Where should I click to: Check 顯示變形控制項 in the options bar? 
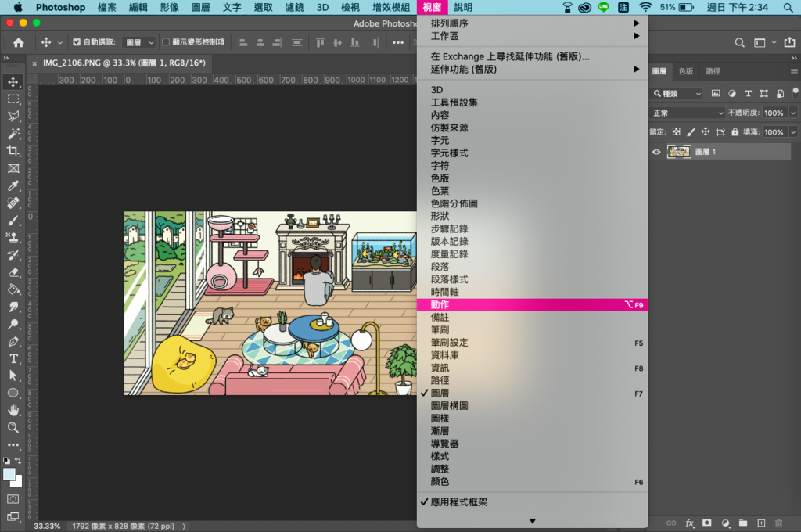click(166, 42)
